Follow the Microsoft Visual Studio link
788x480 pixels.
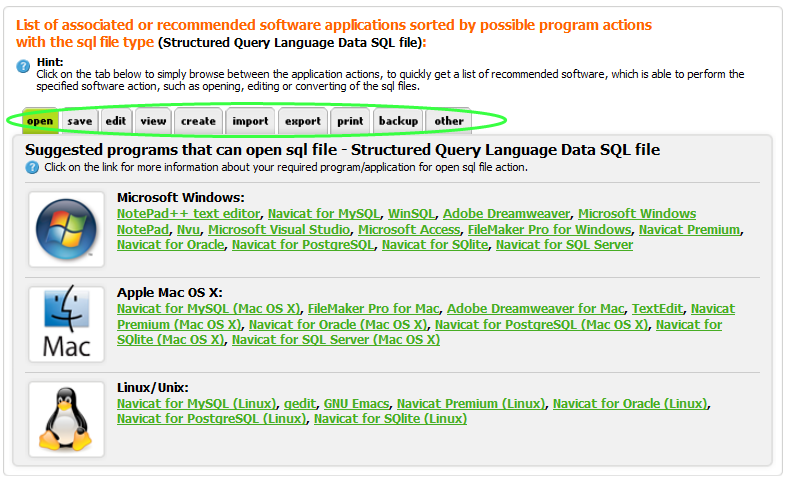click(x=279, y=230)
